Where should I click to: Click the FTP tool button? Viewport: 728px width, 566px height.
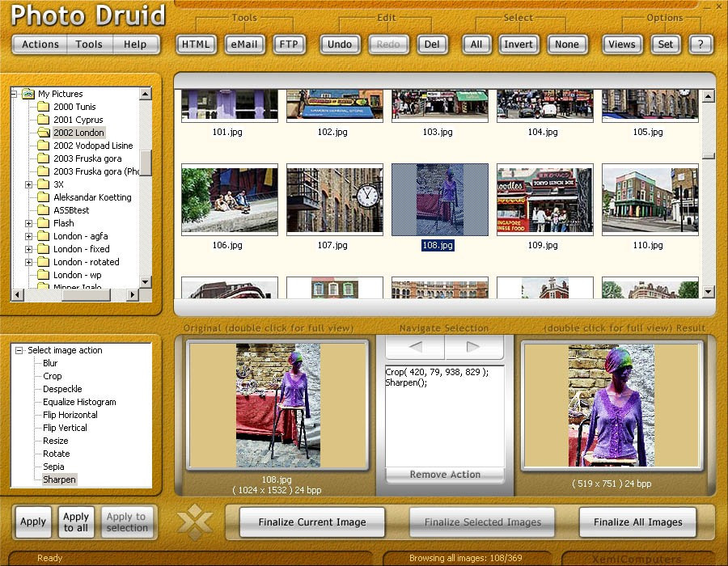pyautogui.click(x=289, y=44)
